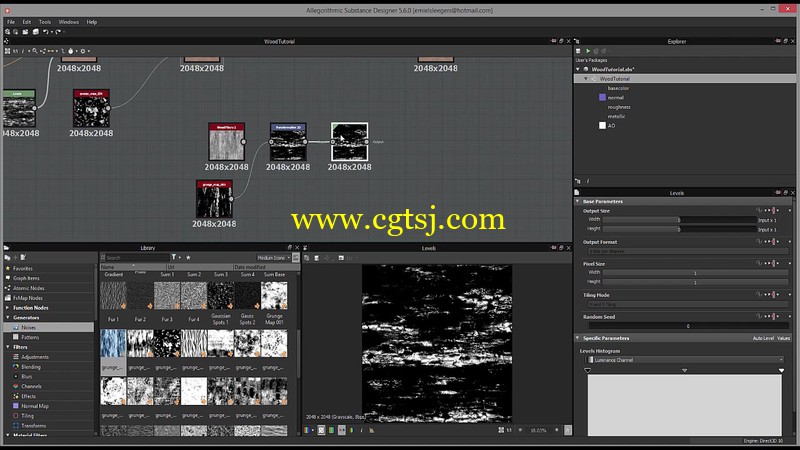Click the redo arrow icon
Viewport: 800px width, 450px height.
[58, 32]
